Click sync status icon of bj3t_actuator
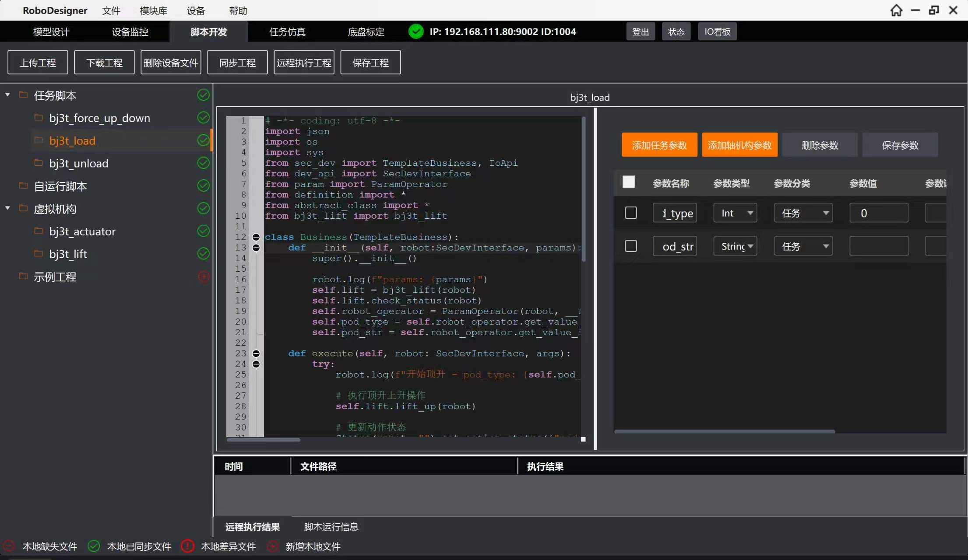 203,231
